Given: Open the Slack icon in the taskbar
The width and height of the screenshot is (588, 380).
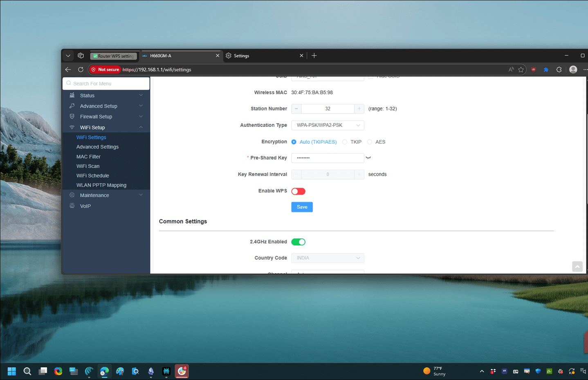Looking at the screenshot, I should (x=182, y=371).
